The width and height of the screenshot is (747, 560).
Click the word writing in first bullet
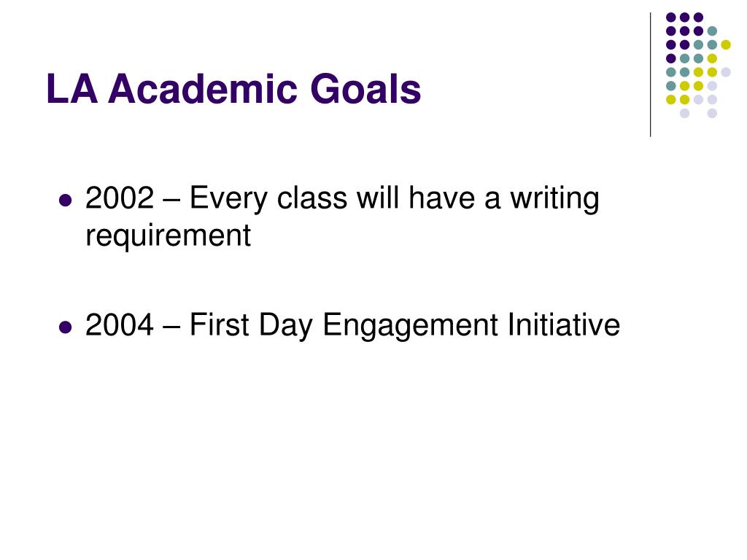click(554, 198)
